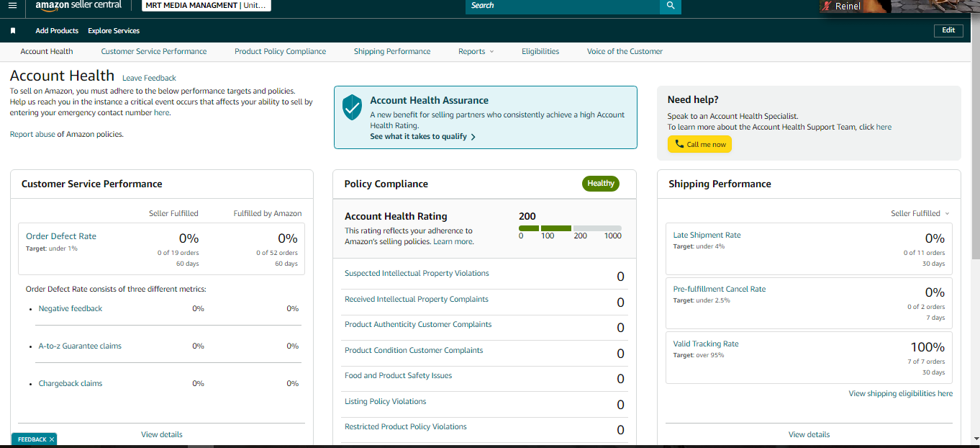Click the Account Health Rating value 200
Viewport: 980px width, 448px height.
tap(527, 216)
